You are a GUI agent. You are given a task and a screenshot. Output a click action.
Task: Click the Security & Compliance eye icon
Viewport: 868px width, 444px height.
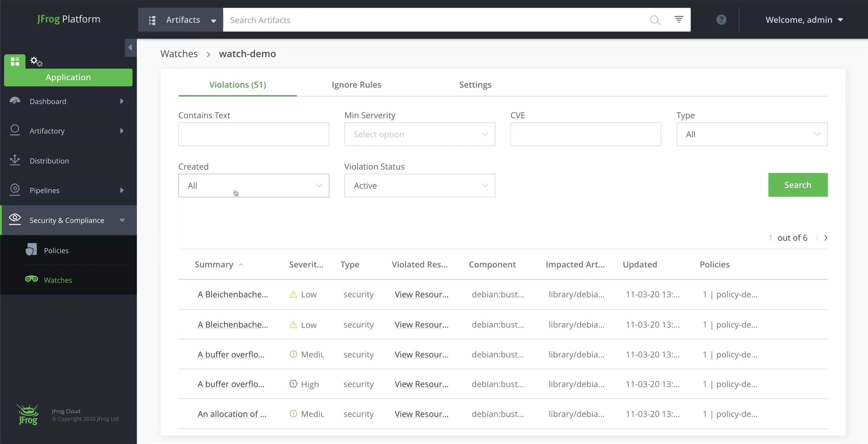click(15, 219)
